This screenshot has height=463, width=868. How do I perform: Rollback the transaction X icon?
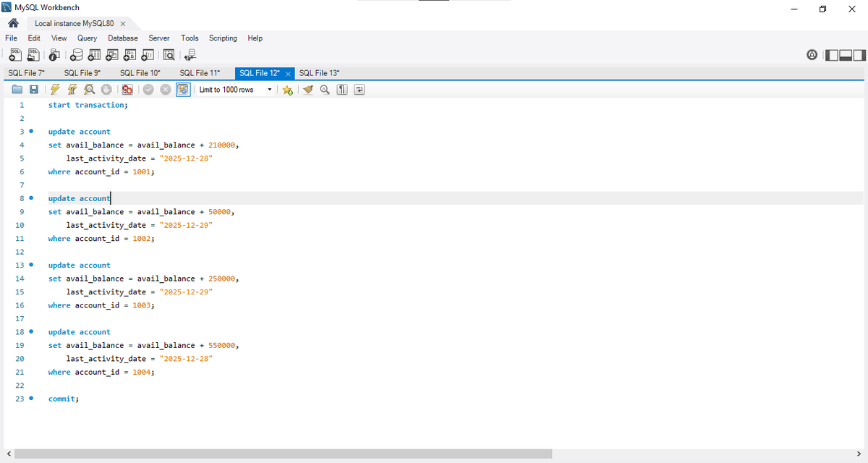[165, 90]
